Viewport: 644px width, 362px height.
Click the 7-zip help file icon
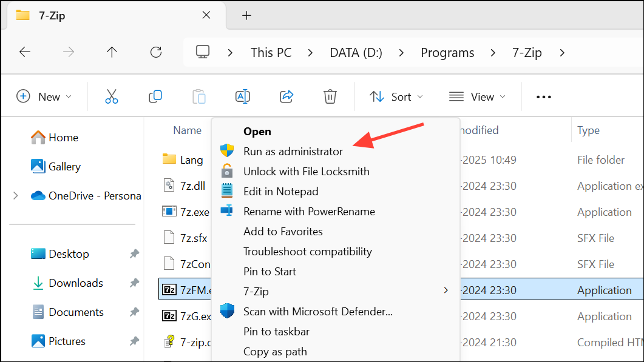169,341
